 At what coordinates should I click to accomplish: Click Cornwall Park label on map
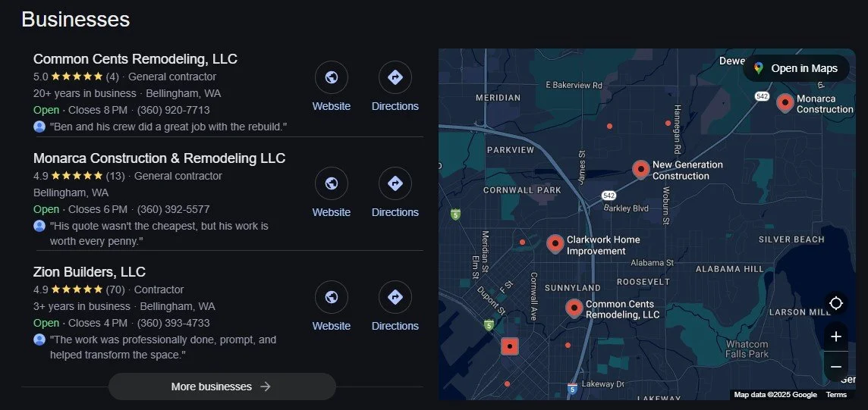522,190
